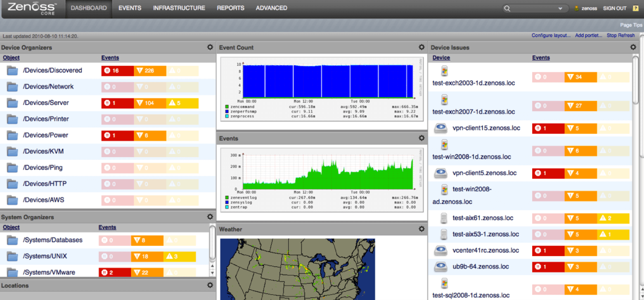Click folder icon for /Systems/UNIX
644x300 pixels.
[12, 256]
